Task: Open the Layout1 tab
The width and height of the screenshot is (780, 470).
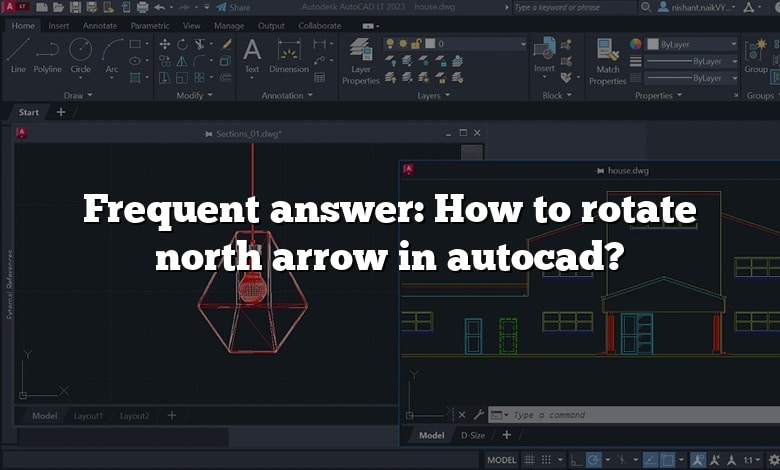Action: coord(88,415)
